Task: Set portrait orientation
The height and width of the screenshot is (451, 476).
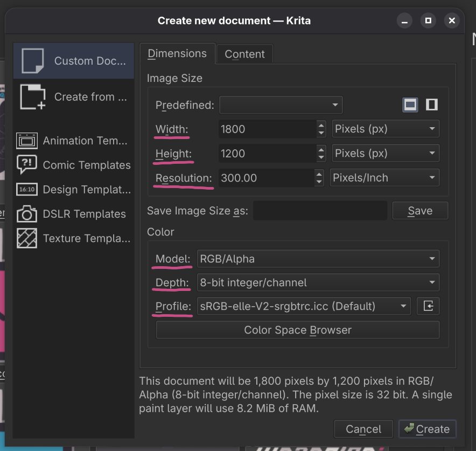Action: click(432, 105)
